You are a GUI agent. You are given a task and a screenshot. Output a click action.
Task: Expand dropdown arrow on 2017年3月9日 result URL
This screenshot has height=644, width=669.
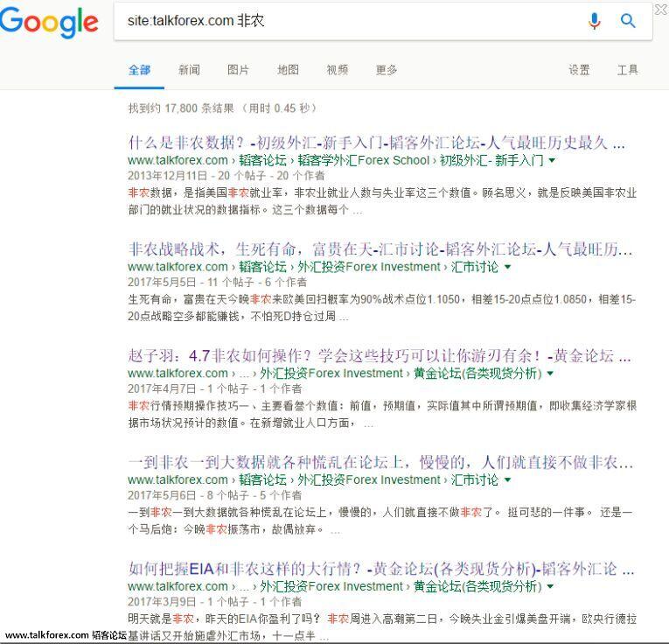[550, 586]
